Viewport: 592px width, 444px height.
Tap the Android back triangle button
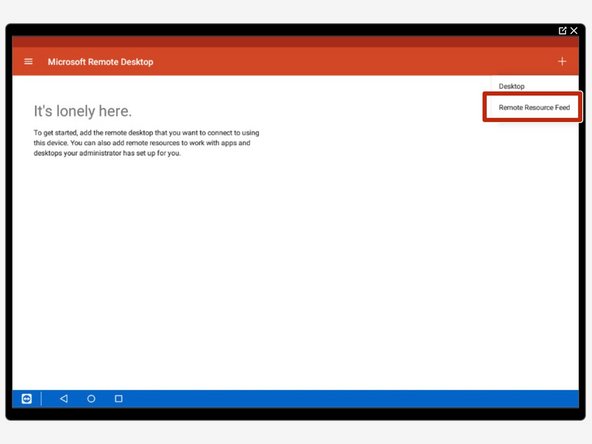click(64, 399)
